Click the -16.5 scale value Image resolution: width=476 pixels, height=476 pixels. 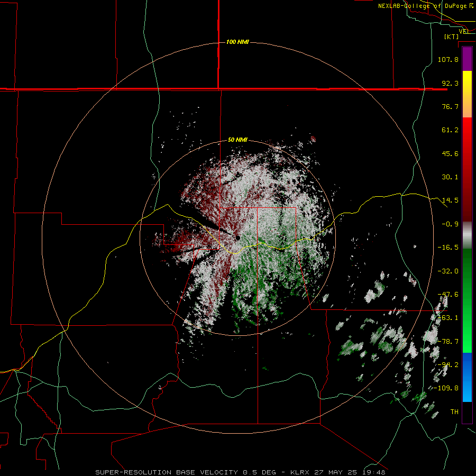pos(448,248)
